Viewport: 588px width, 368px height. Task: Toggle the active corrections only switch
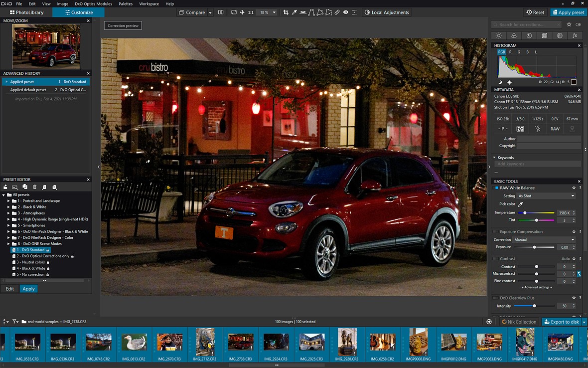(578, 24)
